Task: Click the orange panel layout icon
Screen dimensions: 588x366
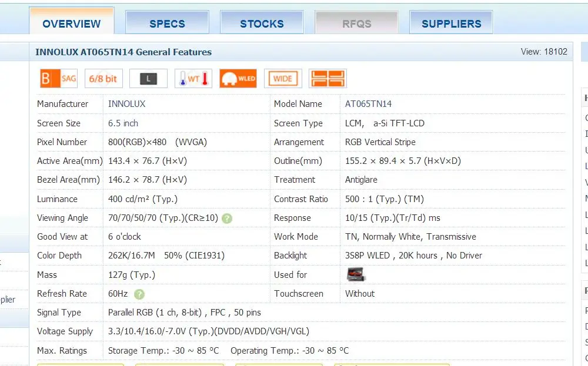Action: 328,79
